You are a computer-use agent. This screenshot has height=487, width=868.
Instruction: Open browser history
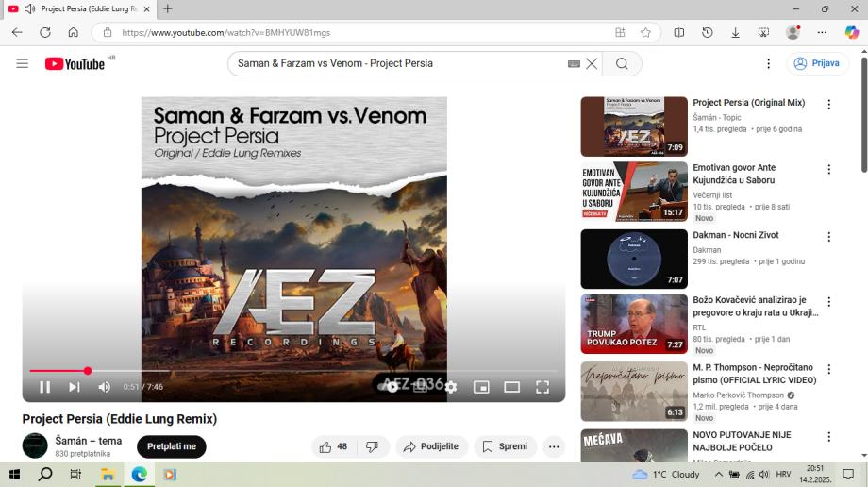tap(707, 33)
